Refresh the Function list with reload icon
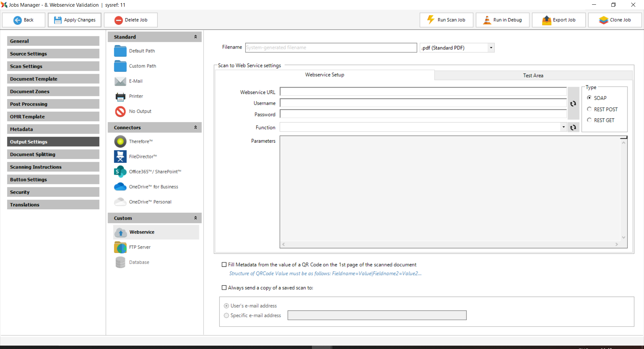The width and height of the screenshot is (644, 349). pyautogui.click(x=573, y=128)
